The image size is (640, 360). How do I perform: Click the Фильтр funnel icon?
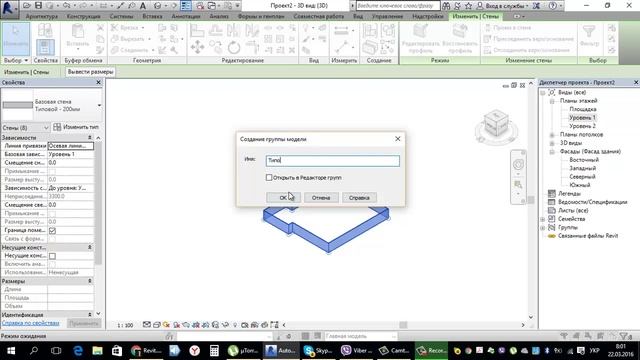(x=589, y=31)
